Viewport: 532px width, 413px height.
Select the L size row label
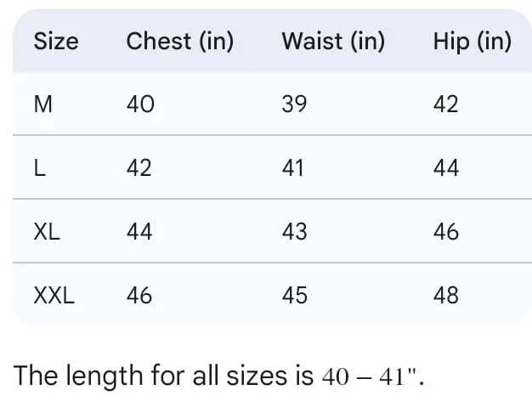click(x=39, y=168)
